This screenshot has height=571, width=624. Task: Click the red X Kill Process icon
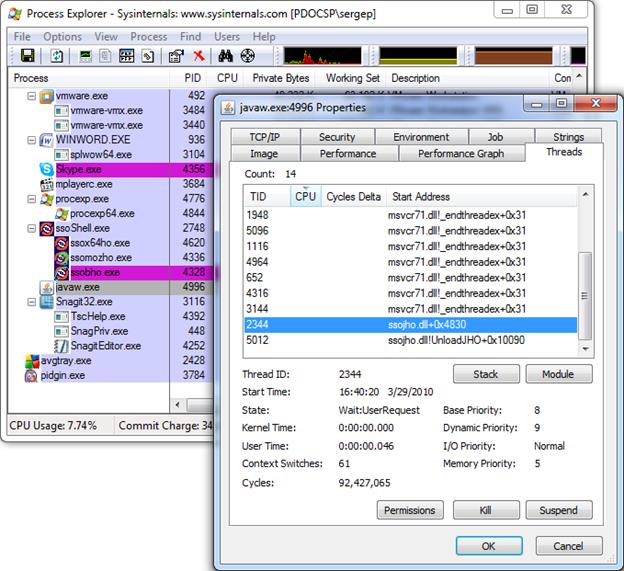pyautogui.click(x=199, y=56)
